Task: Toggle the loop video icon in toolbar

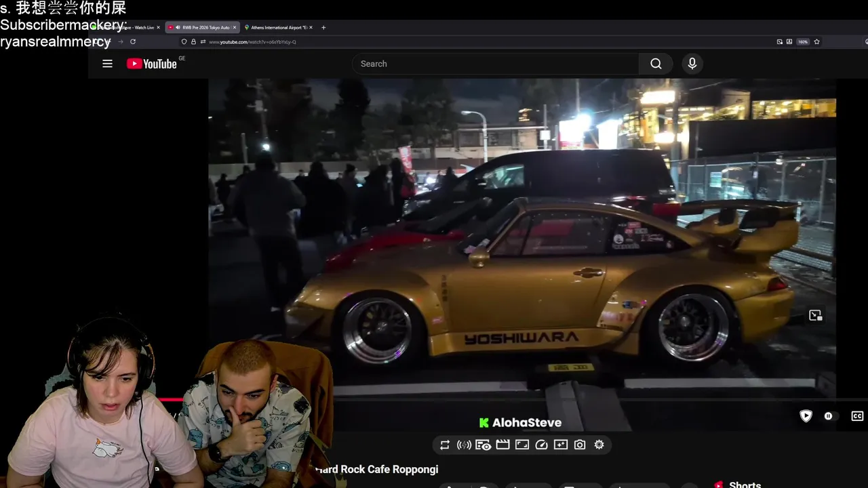Action: tap(445, 445)
